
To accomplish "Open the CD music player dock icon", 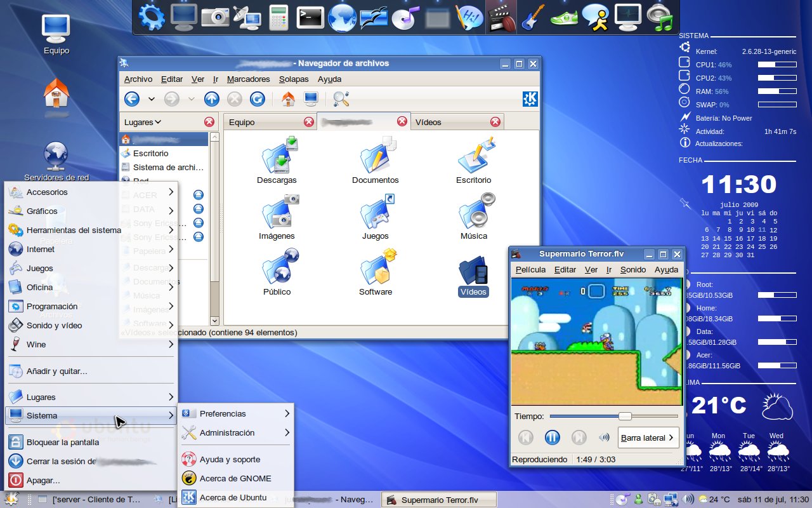I will click(405, 17).
